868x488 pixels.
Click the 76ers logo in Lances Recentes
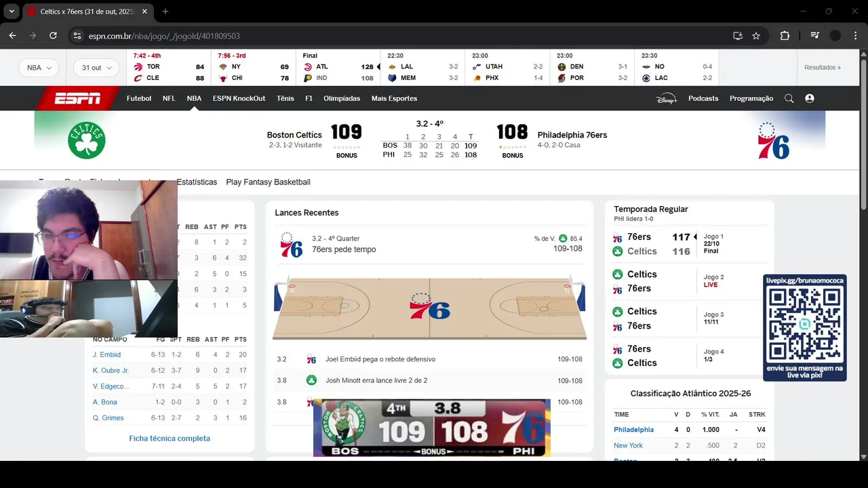tap(291, 245)
